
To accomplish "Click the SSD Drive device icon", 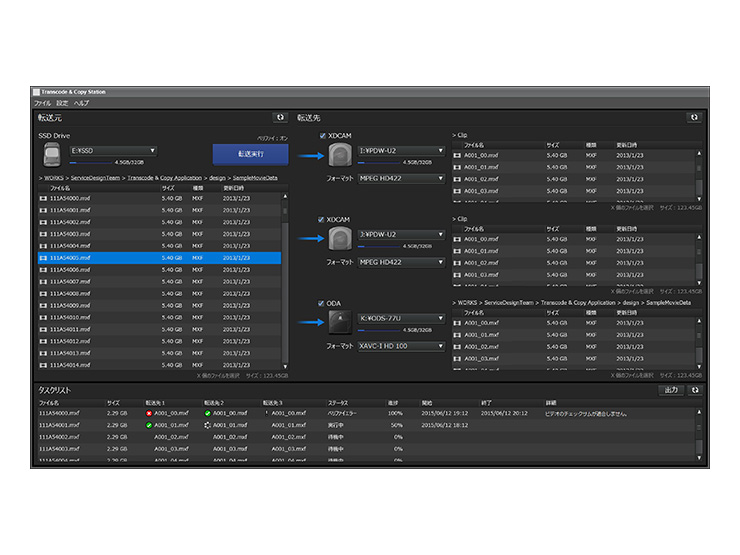I will tap(51, 154).
